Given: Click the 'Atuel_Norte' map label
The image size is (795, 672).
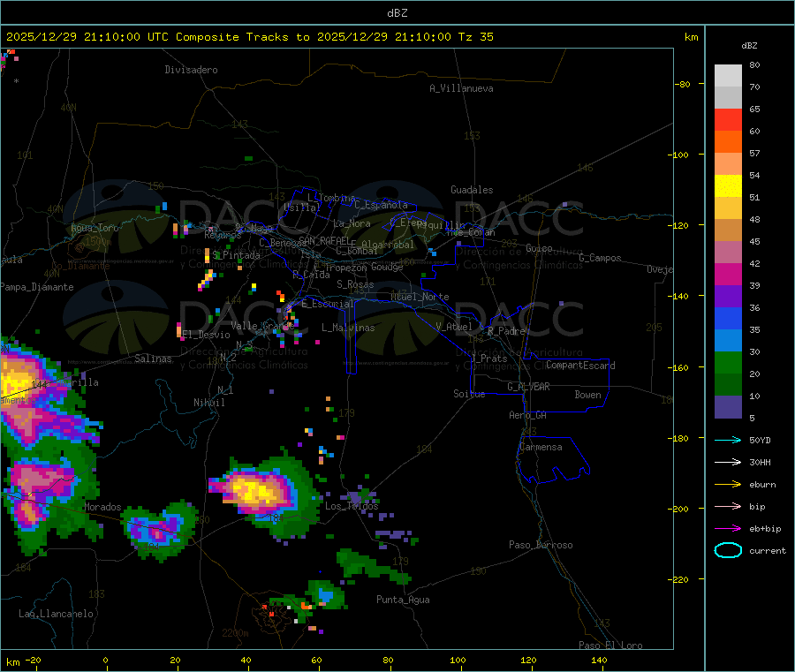Looking at the screenshot, I should (x=420, y=297).
